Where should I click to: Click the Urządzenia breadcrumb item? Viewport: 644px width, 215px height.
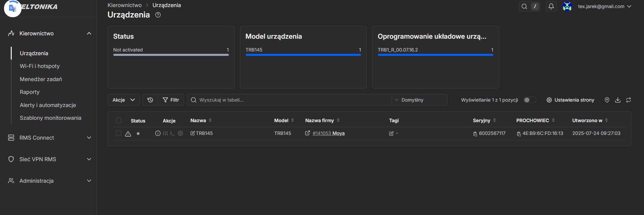pos(167,5)
